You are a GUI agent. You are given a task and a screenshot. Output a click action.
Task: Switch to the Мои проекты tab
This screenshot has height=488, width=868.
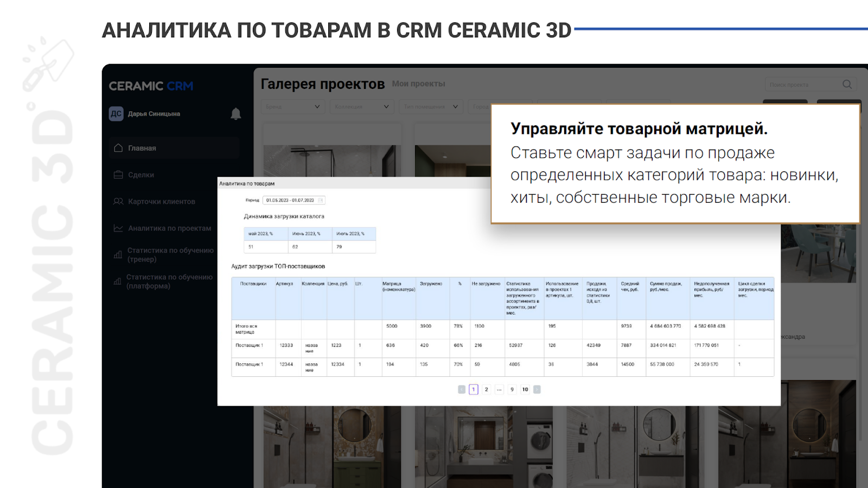click(419, 84)
